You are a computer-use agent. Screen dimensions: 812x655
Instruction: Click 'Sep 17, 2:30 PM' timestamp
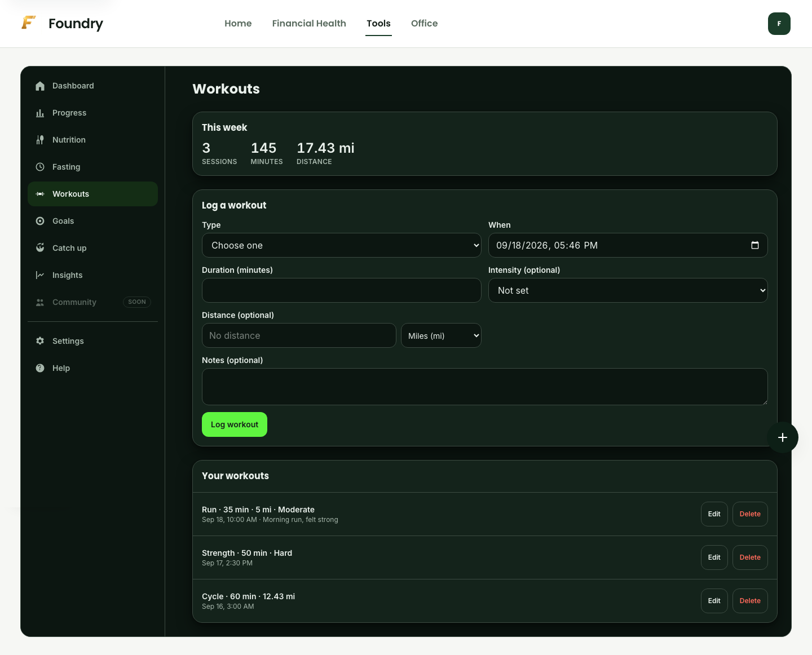click(227, 563)
